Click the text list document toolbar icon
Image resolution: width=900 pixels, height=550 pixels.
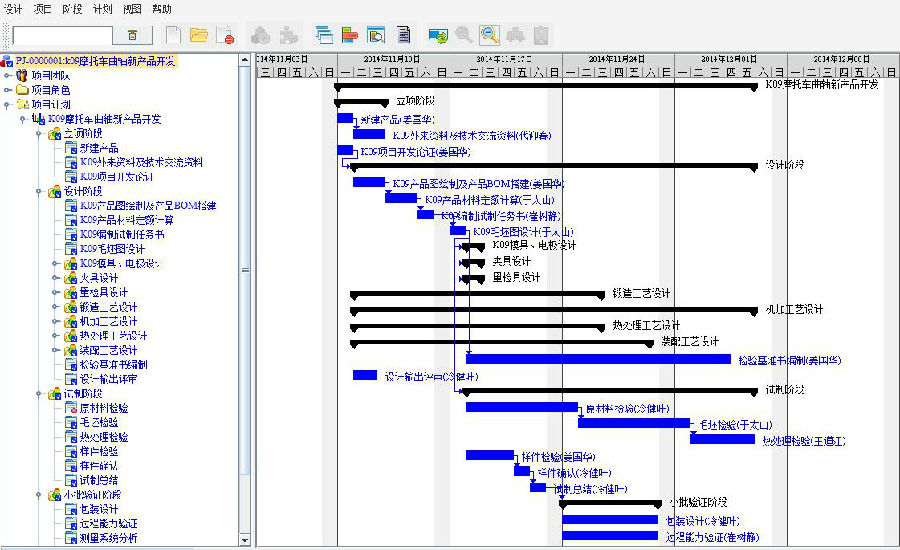(404, 35)
